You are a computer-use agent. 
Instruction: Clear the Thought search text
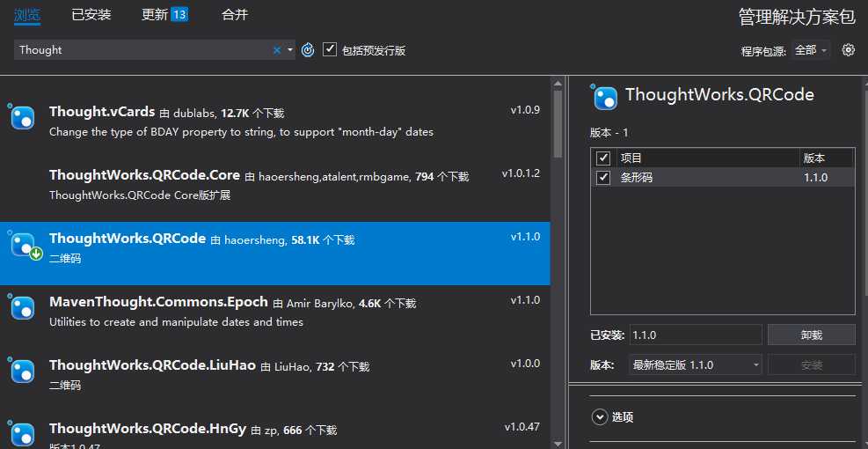[x=277, y=50]
